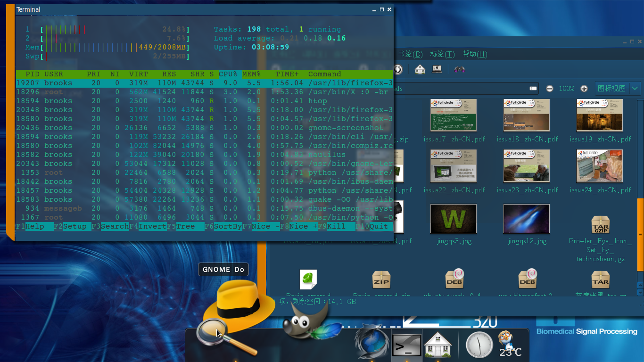Click F4 Invert in htop footer
The height and width of the screenshot is (362, 644).
coord(148,226)
